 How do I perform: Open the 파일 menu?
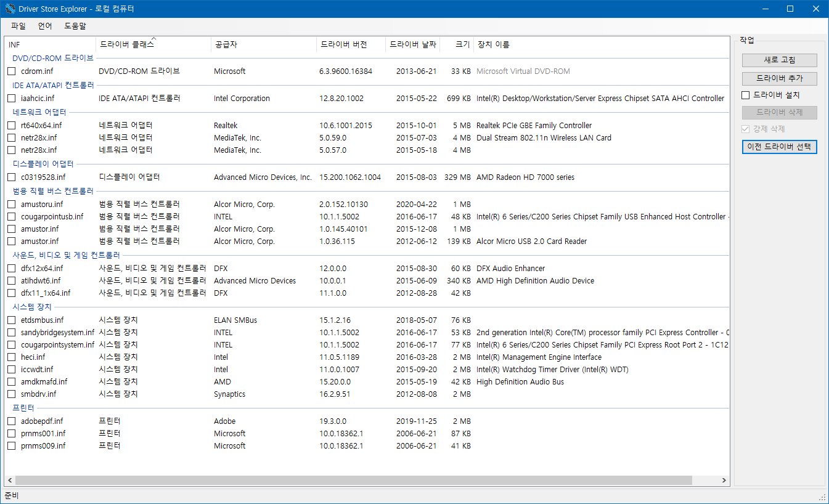coord(18,26)
